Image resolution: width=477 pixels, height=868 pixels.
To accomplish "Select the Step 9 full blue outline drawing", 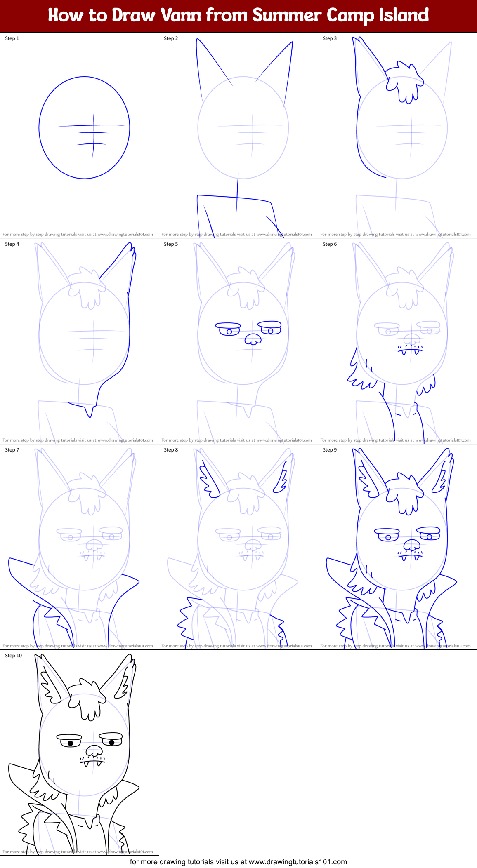I will 397,547.
